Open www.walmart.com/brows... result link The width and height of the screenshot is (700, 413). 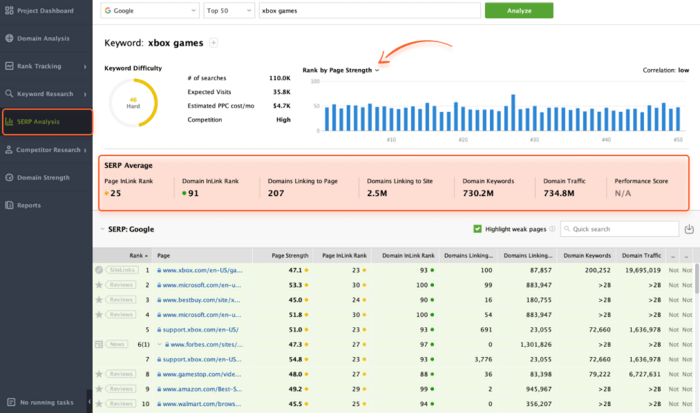[202, 404]
